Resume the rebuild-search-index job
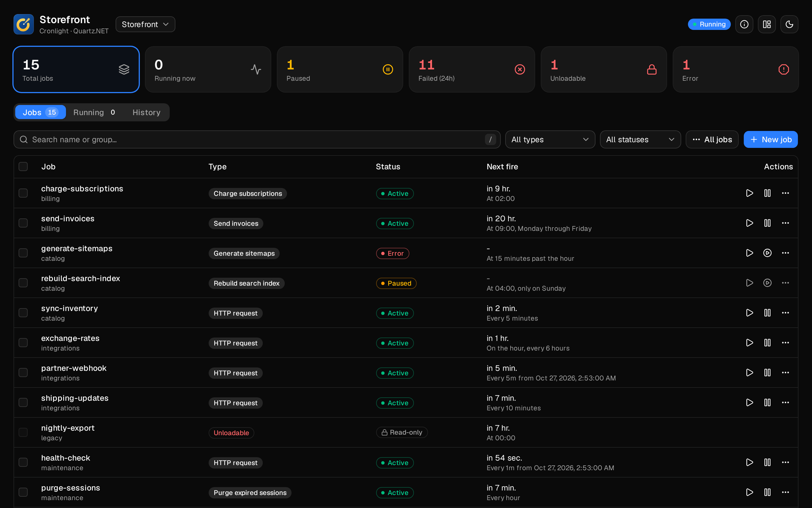 (x=767, y=283)
